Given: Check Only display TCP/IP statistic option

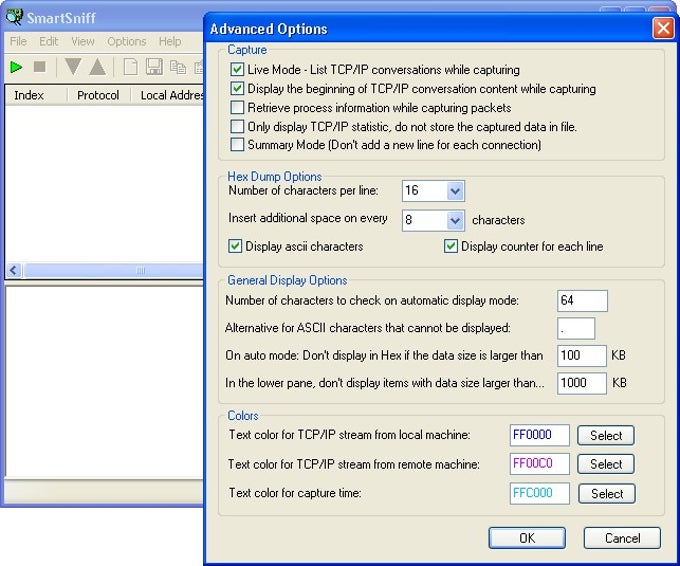Looking at the screenshot, I should [237, 127].
